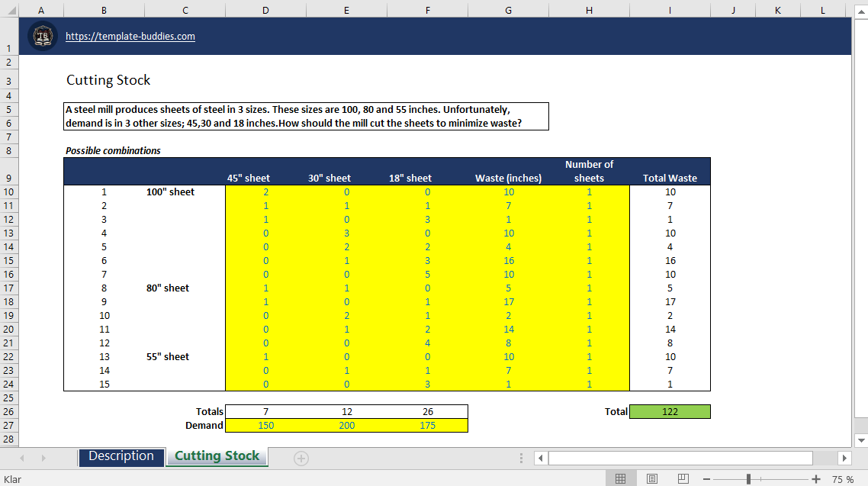Image resolution: width=868 pixels, height=486 pixels.
Task: Switch to Page Layout view
Action: coord(652,479)
